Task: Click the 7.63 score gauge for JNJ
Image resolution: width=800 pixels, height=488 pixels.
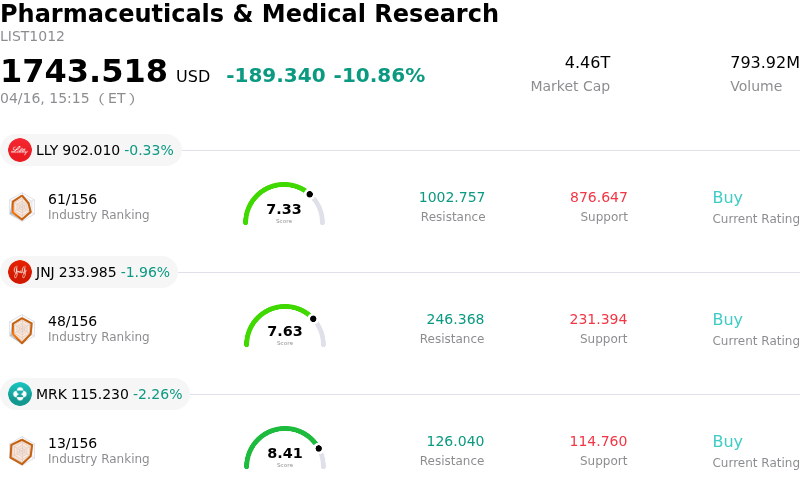Action: (285, 327)
